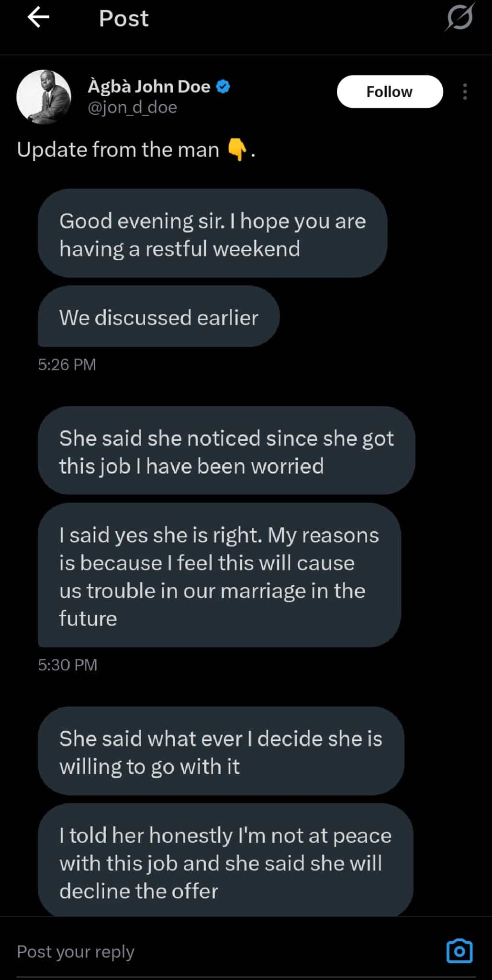Tap the camera icon in reply bar

click(459, 951)
